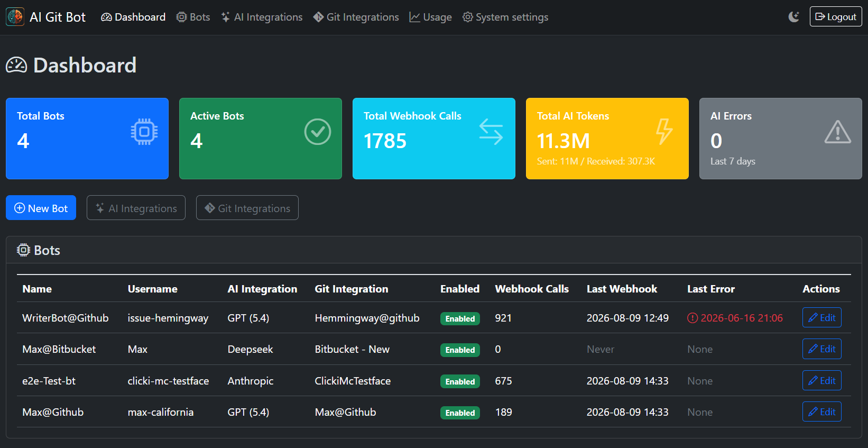Click Git Integrations button below cards
868x448 pixels.
pyautogui.click(x=247, y=208)
